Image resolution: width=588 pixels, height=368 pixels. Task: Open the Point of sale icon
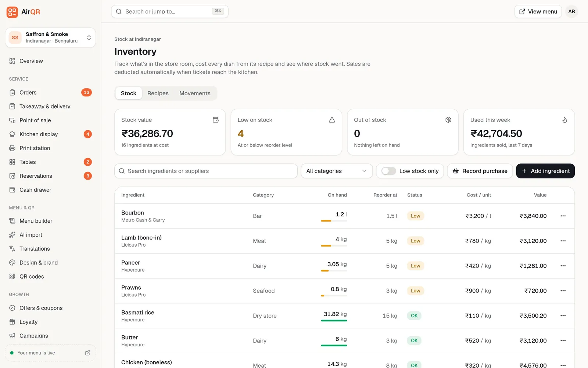pyautogui.click(x=12, y=120)
